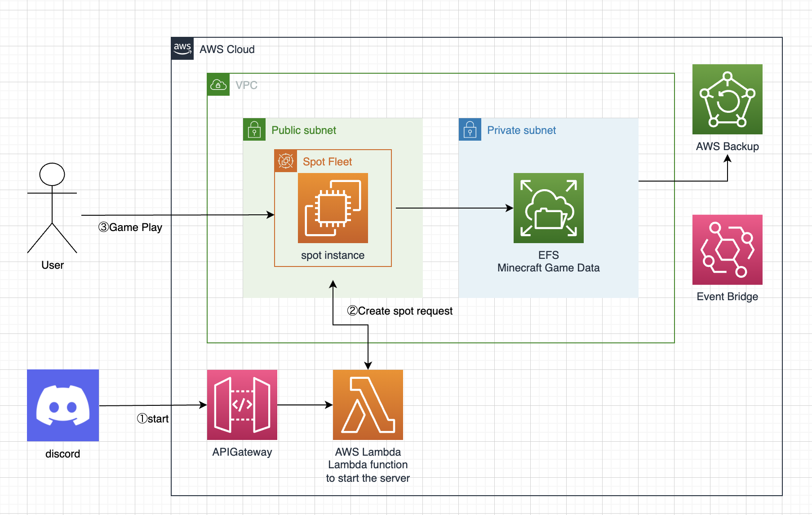Click the "Lambda function to start the server" caption
The width and height of the screenshot is (812, 515).
tap(368, 471)
